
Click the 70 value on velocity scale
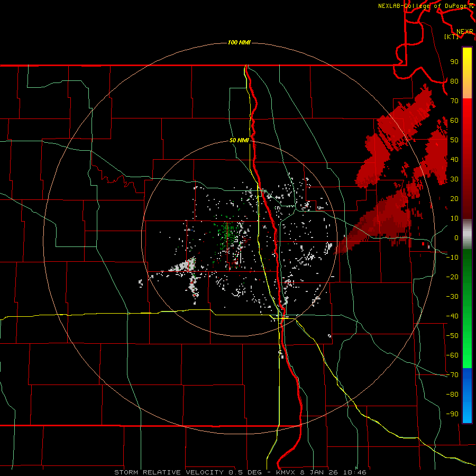[454, 101]
